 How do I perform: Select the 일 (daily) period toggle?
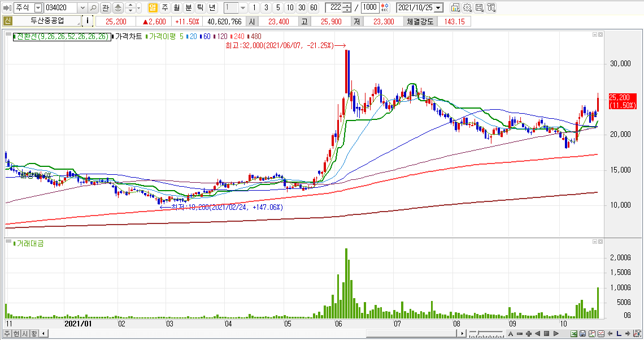click(x=153, y=7)
